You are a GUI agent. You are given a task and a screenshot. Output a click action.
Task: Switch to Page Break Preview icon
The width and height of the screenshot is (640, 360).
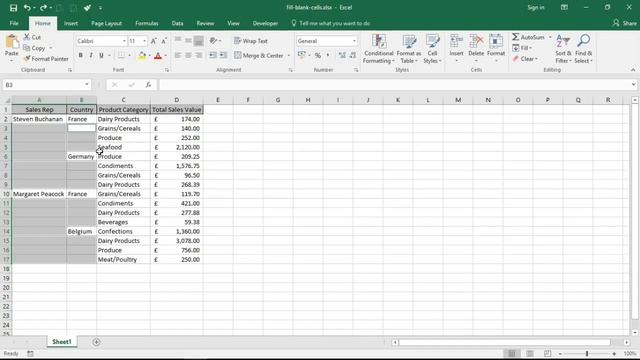tap(547, 353)
